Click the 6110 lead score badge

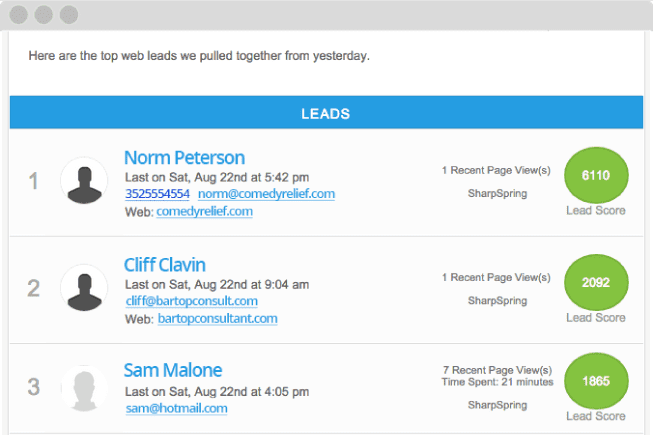[596, 175]
